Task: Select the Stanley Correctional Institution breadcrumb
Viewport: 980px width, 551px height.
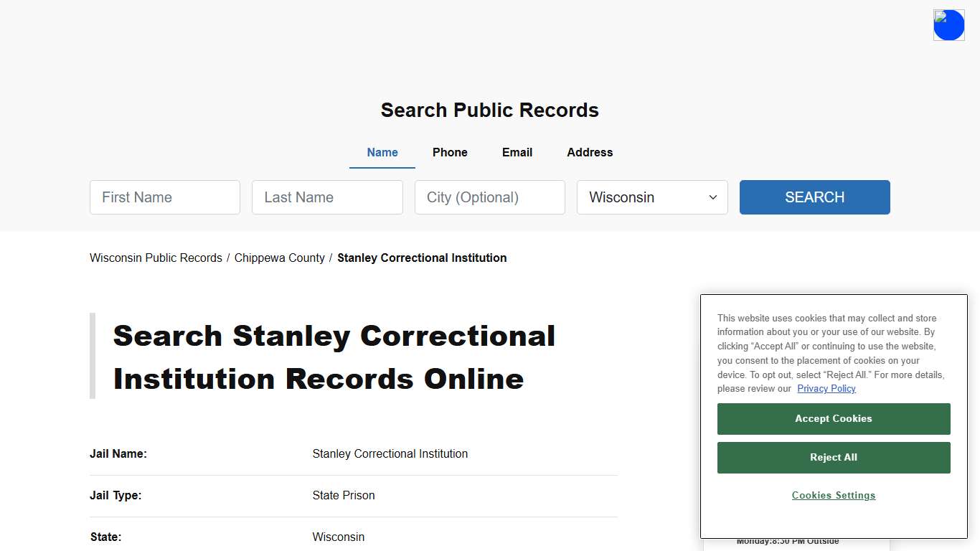Action: pos(422,258)
